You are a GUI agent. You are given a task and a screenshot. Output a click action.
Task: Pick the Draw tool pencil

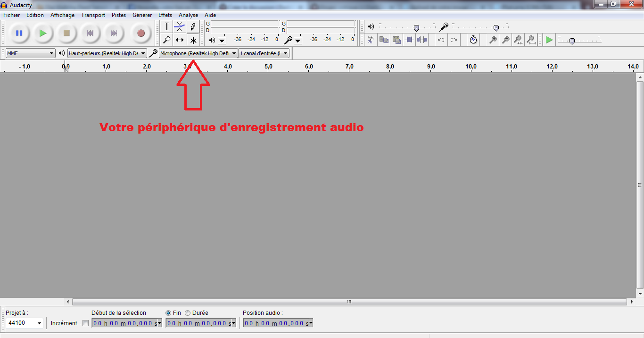pos(193,26)
